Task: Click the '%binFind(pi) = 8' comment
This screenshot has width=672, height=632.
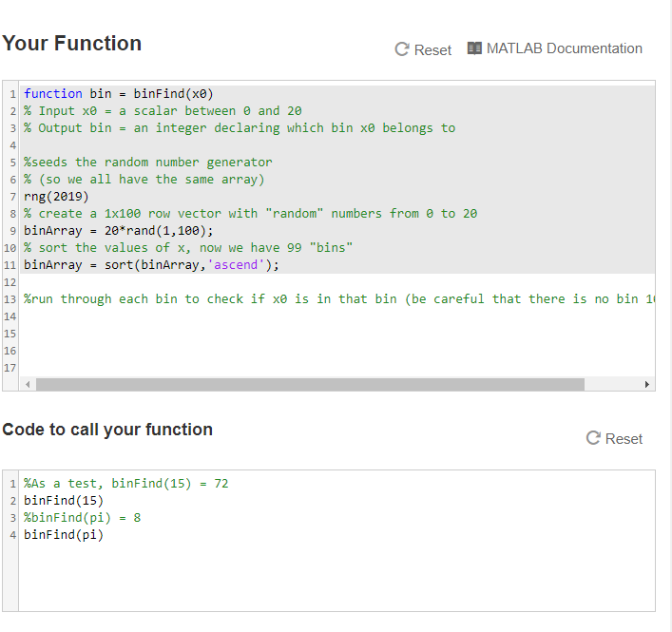Action: (82, 518)
